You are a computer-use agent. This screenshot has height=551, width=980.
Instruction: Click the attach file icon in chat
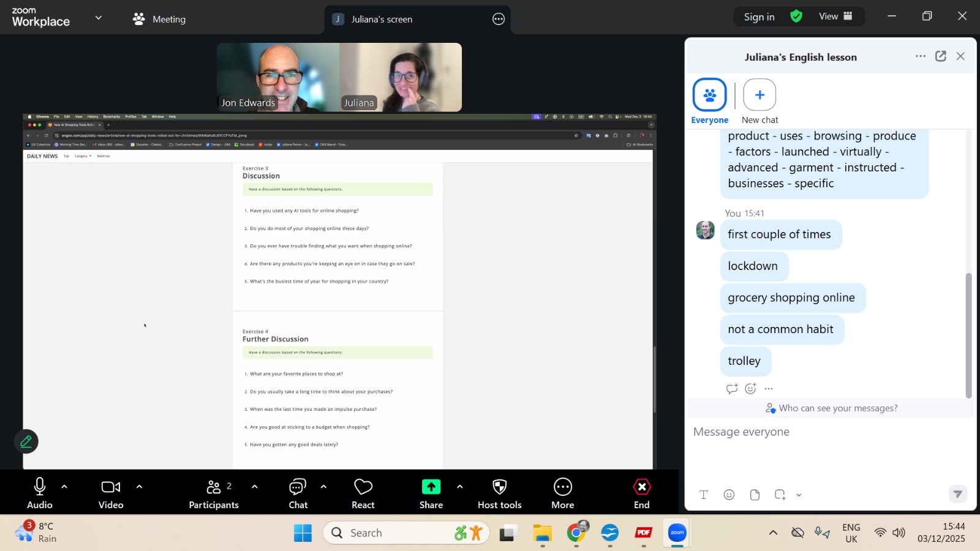coord(755,495)
